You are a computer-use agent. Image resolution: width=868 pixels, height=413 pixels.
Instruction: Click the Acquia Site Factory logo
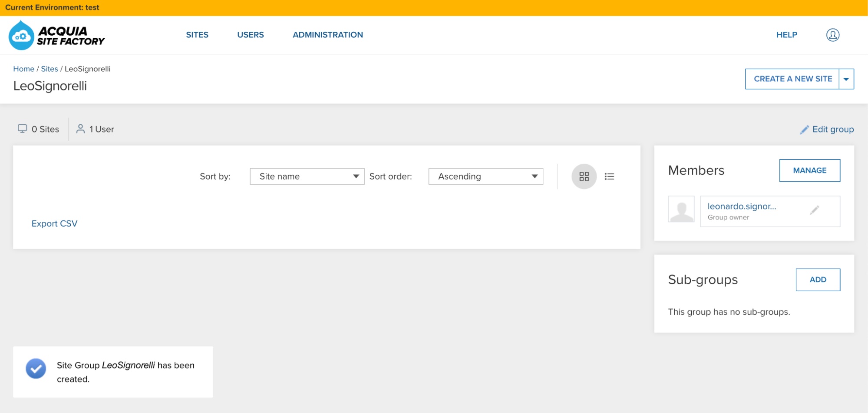[56, 35]
